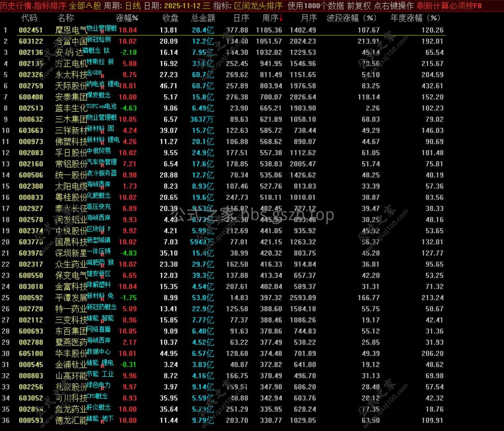504x431 pixels.
Task: Select stock code 002578
Action: click(31, 220)
